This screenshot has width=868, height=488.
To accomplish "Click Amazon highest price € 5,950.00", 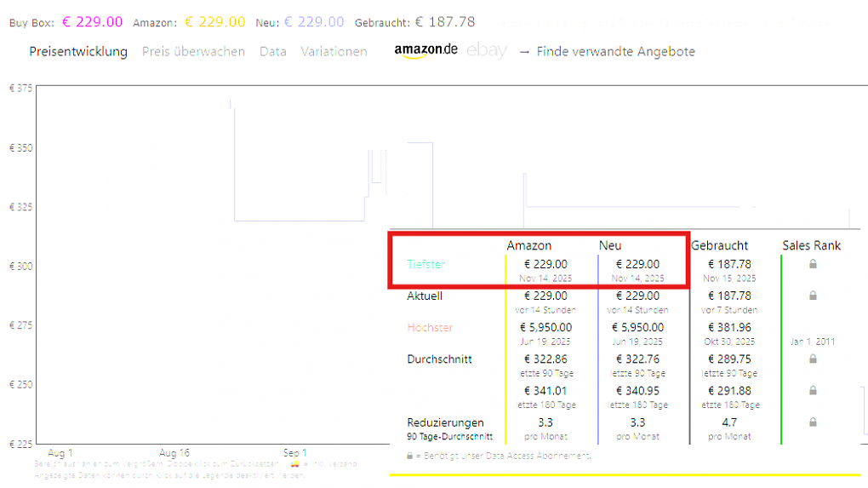I will pyautogui.click(x=545, y=327).
